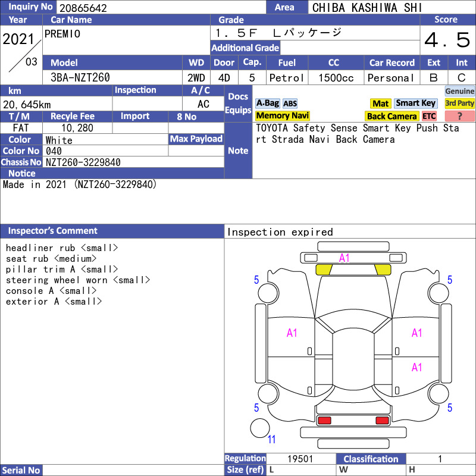Image resolution: width=476 pixels, height=476 pixels.
Task: Click the empty Serial No field
Action: 133,471
